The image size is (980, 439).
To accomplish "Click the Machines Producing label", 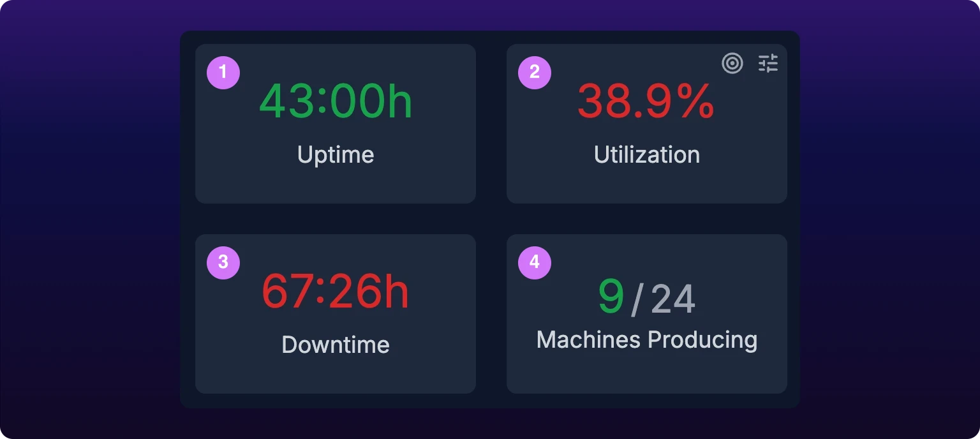I will click(x=647, y=340).
